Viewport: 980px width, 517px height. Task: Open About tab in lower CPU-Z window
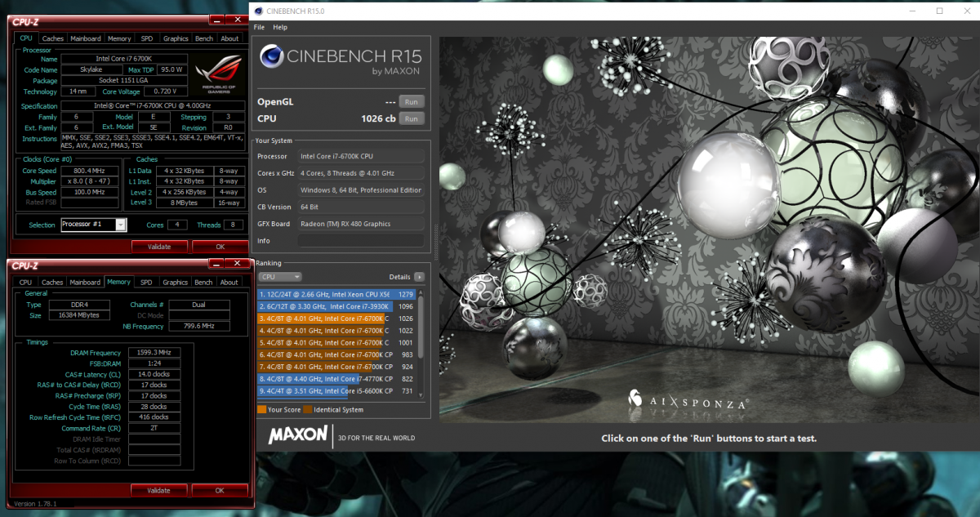coord(230,283)
